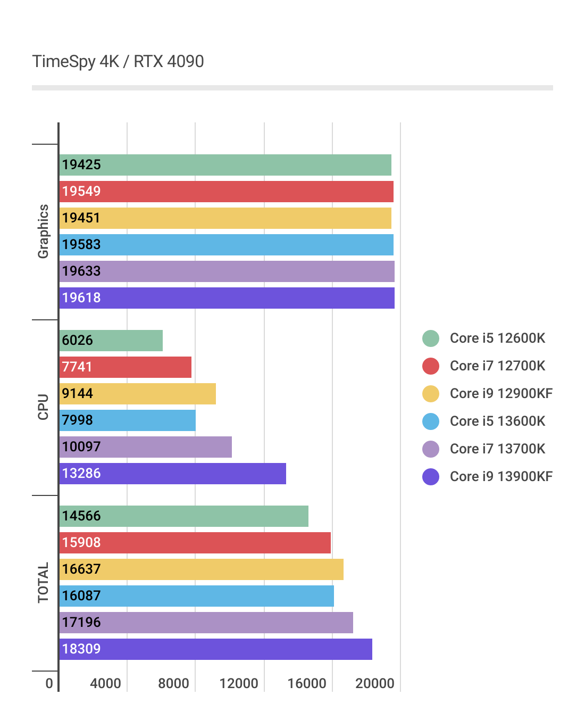The height and width of the screenshot is (728, 585).
Task: Click the purple Core i9 13900KF legend dot
Action: pos(431,477)
